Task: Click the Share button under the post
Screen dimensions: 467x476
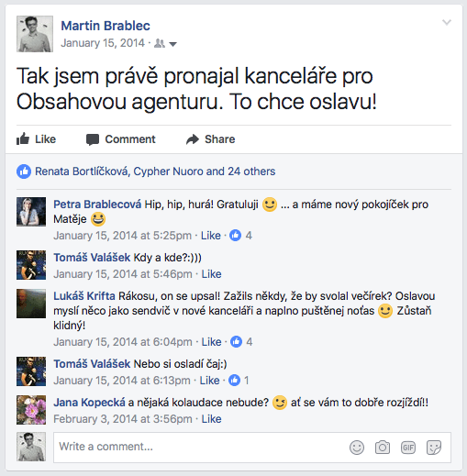Action: [211, 139]
